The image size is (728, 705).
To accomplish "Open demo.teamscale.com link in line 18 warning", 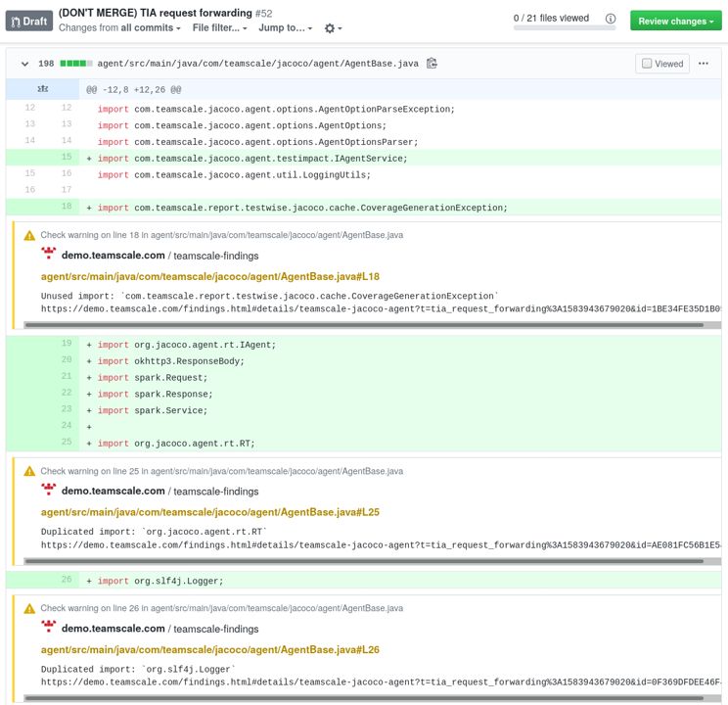I will 113,256.
